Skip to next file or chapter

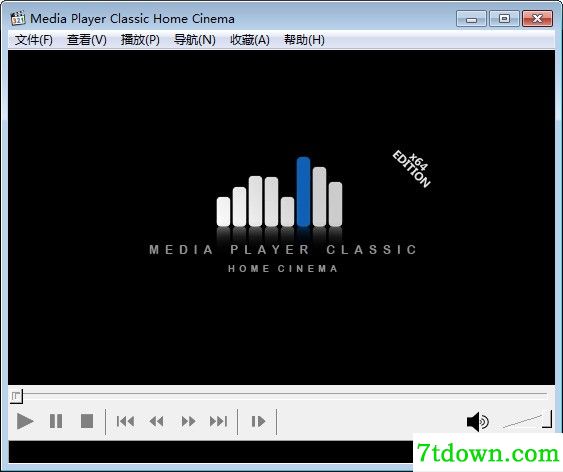point(218,421)
